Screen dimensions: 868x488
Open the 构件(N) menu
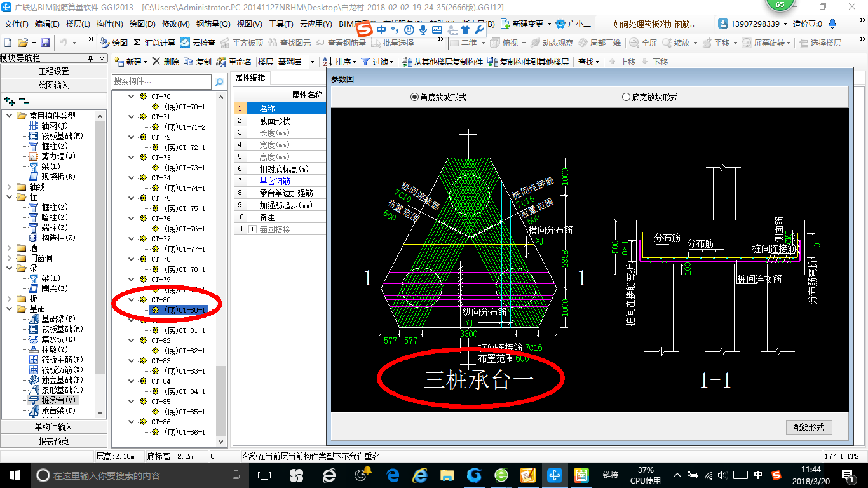click(x=109, y=24)
